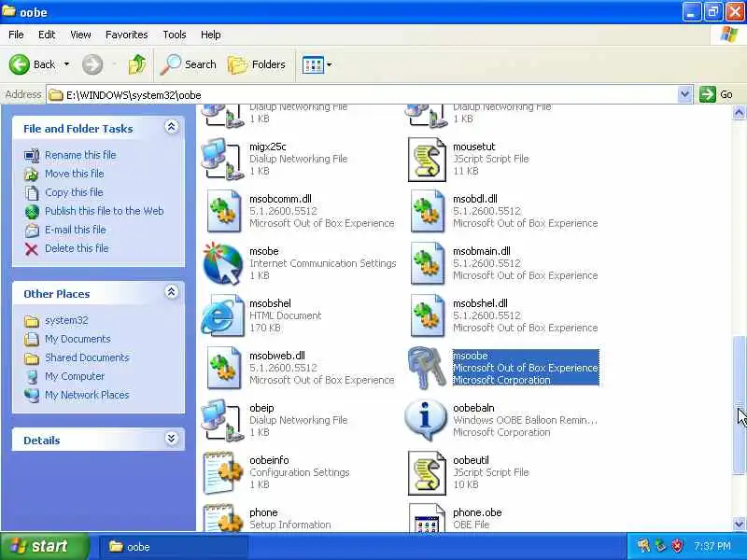
Task: Collapse the Other Places panel
Action: click(172, 292)
